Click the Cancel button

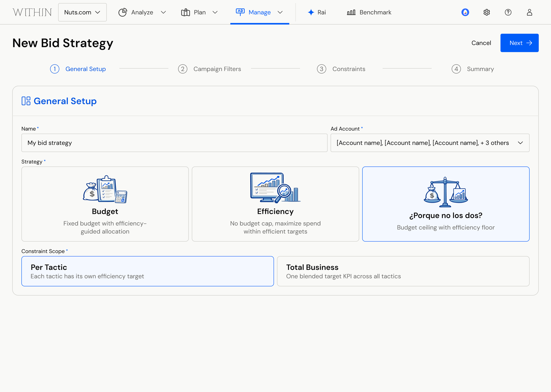click(x=481, y=43)
